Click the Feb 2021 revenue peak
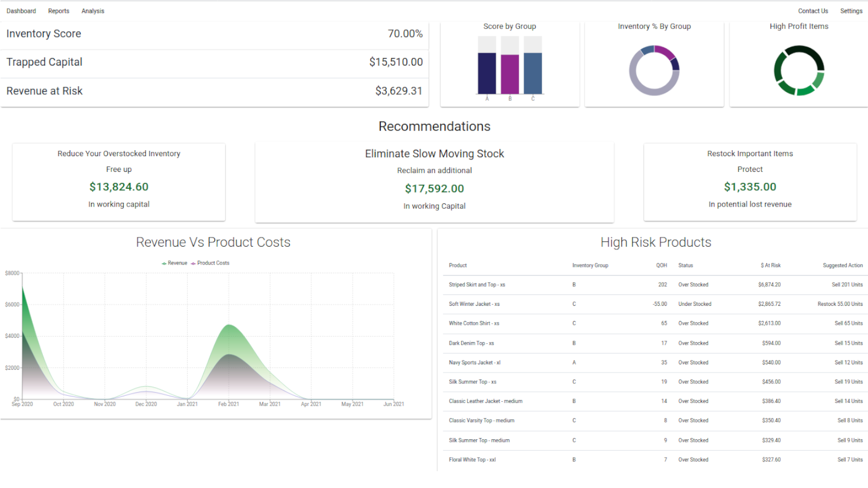The height and width of the screenshot is (488, 868). point(229,325)
